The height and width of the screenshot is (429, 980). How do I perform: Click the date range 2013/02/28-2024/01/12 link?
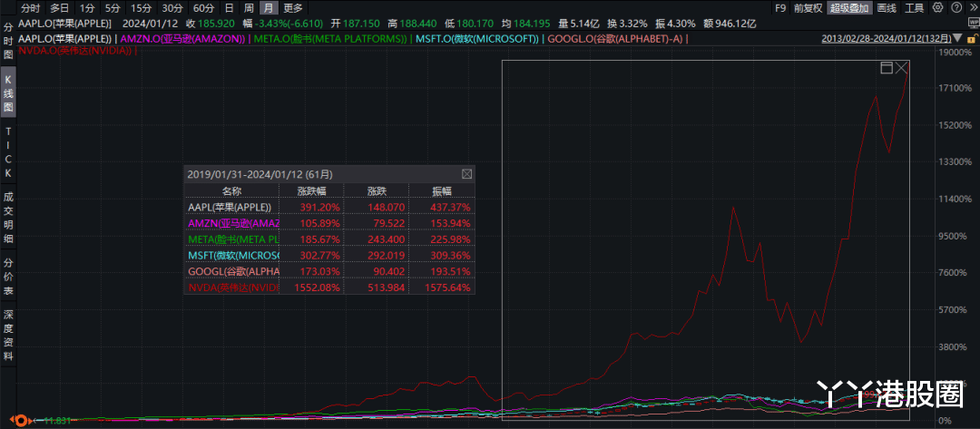point(887,39)
